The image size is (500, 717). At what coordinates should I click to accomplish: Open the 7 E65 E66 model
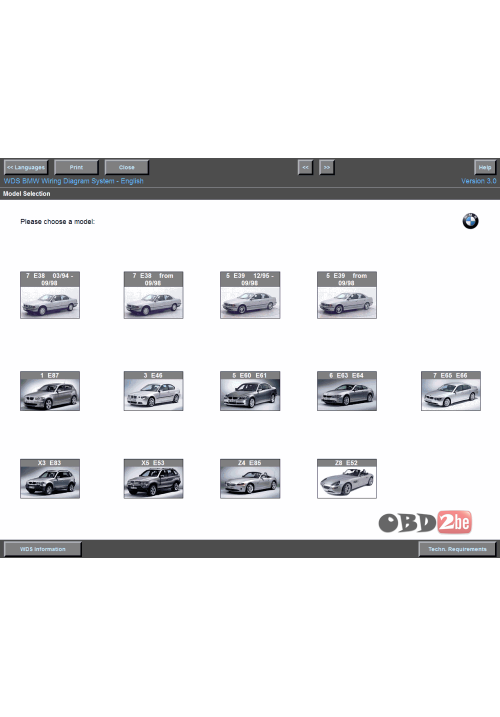pyautogui.click(x=451, y=391)
